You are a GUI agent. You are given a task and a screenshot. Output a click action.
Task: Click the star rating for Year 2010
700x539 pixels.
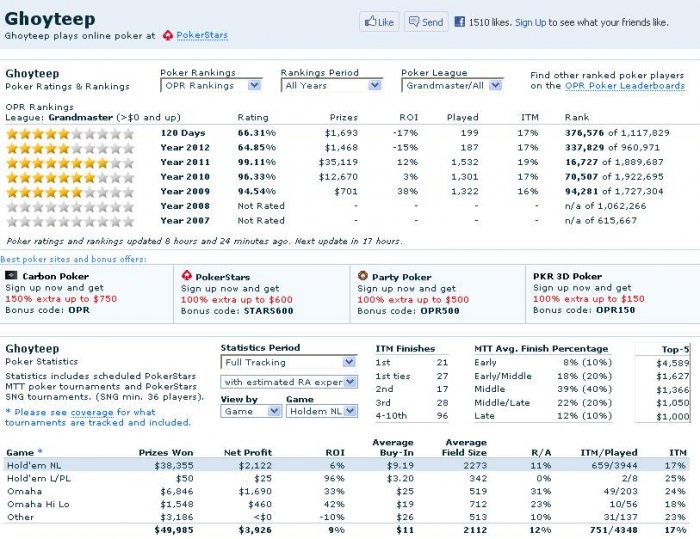click(x=70, y=177)
